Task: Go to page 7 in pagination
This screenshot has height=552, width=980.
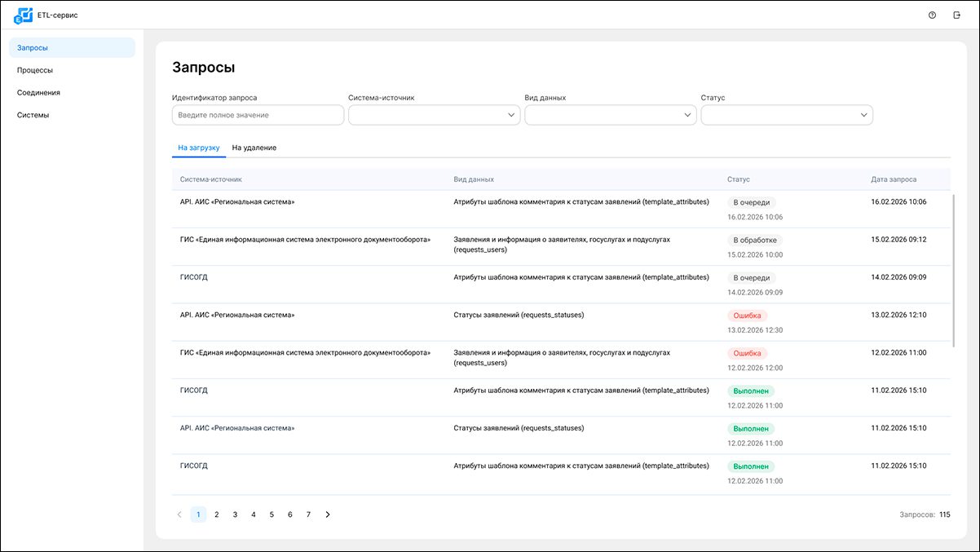Action: pos(308,514)
